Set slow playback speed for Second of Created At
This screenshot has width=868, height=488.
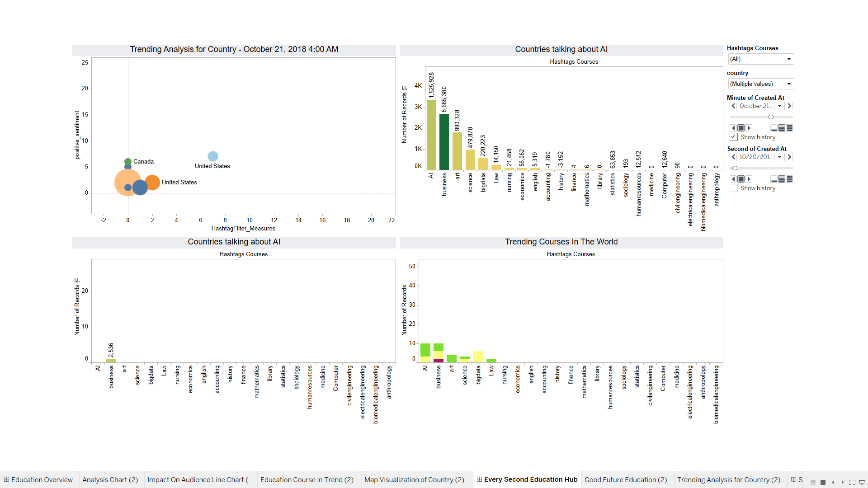tap(774, 179)
